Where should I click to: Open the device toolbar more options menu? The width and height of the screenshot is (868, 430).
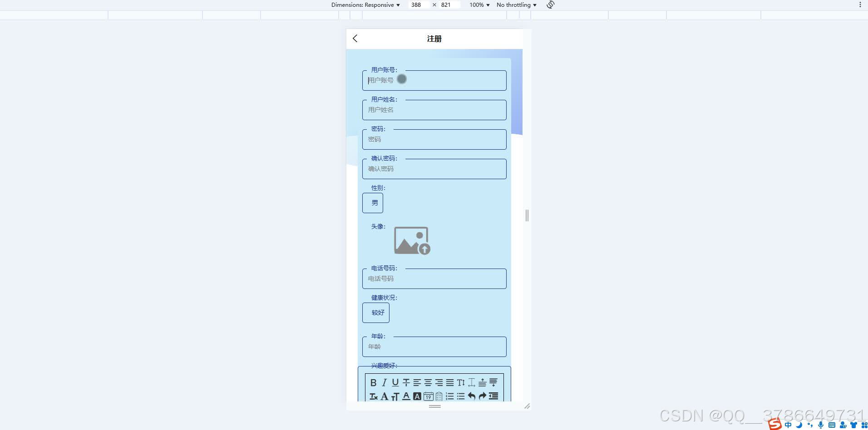[x=860, y=5]
